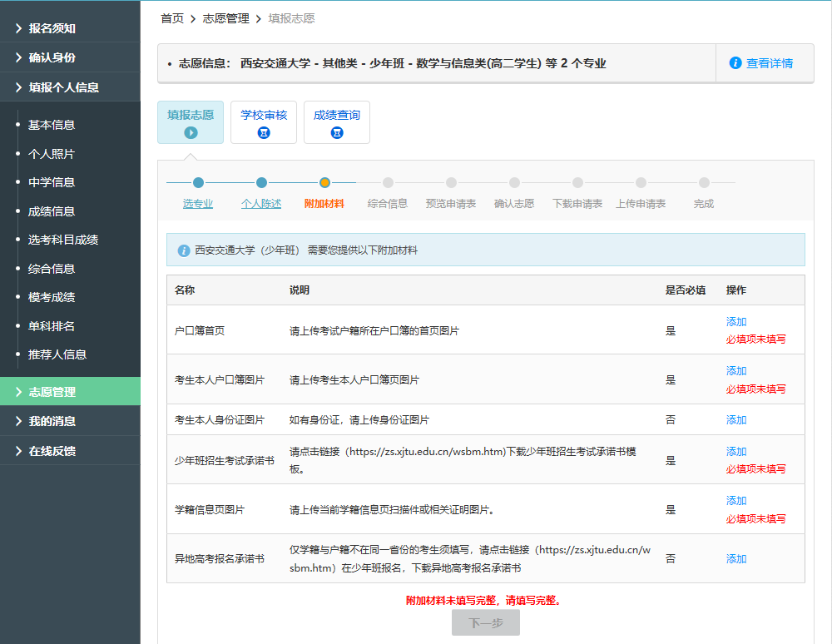Open 推荐人信息 in the sidebar
This screenshot has height=644, width=832.
point(57,354)
